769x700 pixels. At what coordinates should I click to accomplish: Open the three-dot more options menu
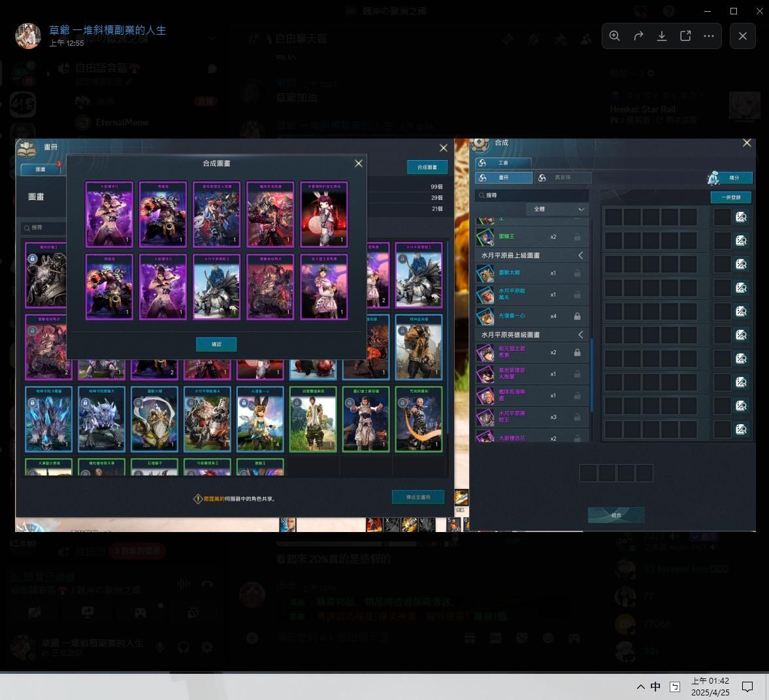709,36
